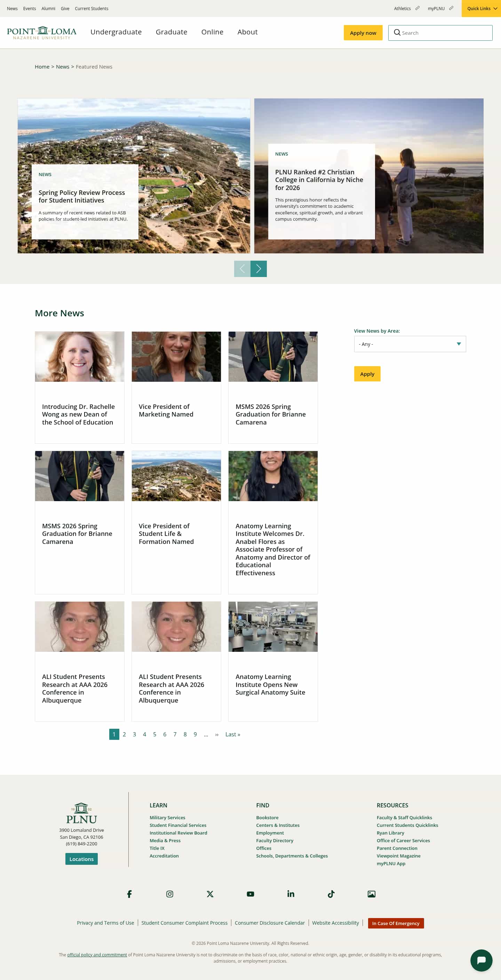501x980 pixels.
Task: Open Faculty Directory footer link
Action: point(275,840)
